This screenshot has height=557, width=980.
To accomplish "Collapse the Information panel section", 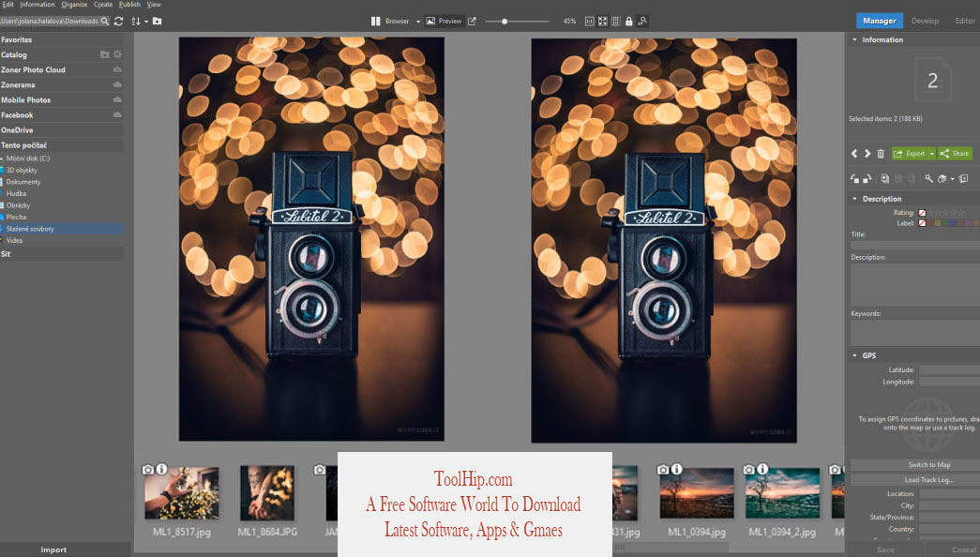I will [x=854, y=39].
